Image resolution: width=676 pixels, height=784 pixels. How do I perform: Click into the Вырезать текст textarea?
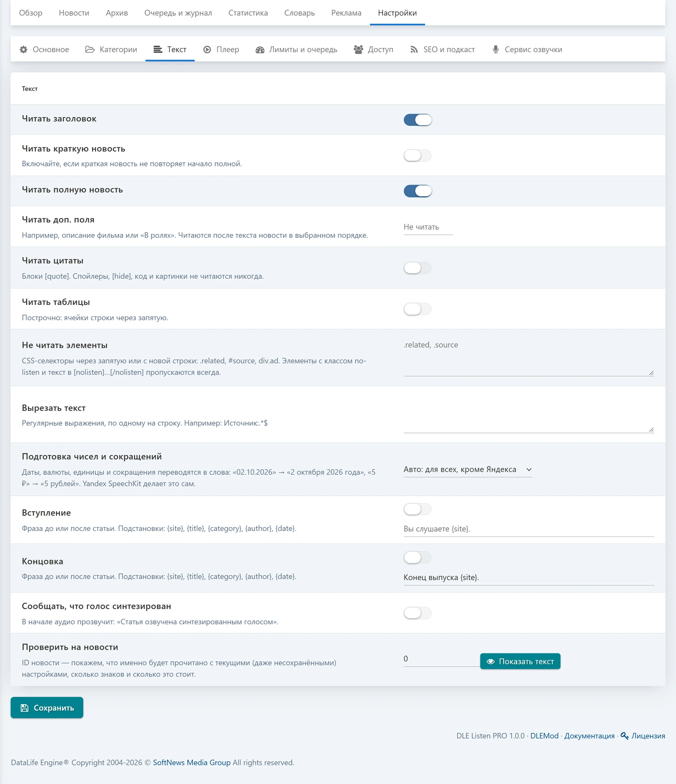tap(529, 414)
